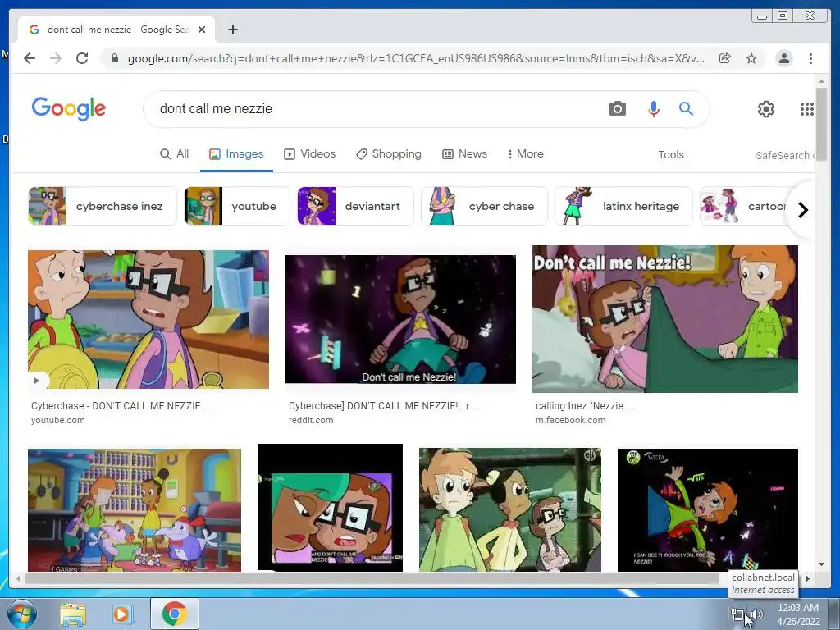This screenshot has height=630, width=840.
Task: Select the Images tab
Action: point(236,154)
